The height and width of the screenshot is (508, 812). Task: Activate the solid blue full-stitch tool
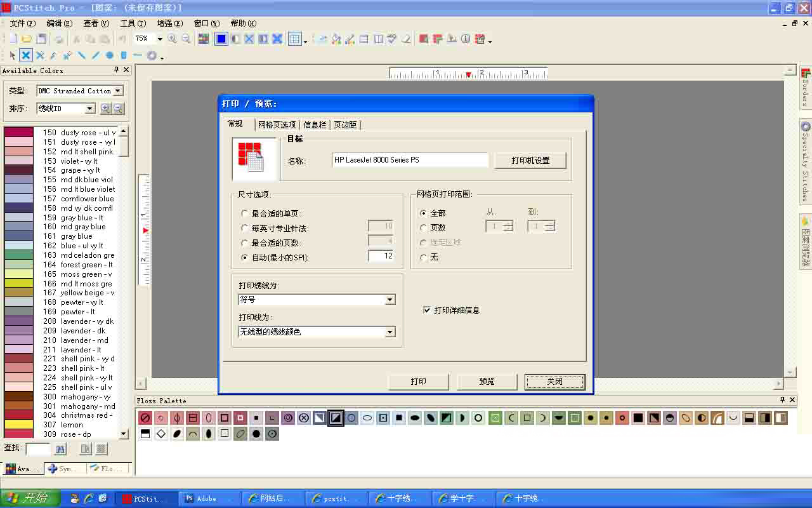point(221,39)
